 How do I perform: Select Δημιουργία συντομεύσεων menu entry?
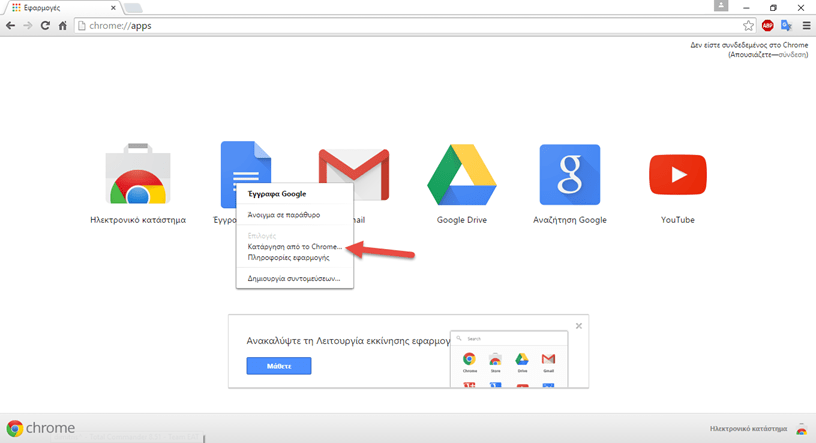295,279
